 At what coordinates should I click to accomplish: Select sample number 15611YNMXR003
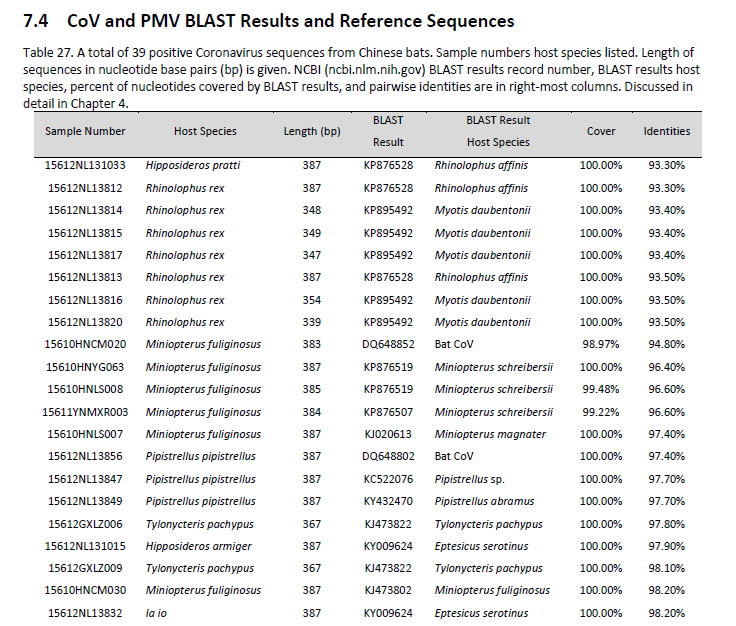86,412
